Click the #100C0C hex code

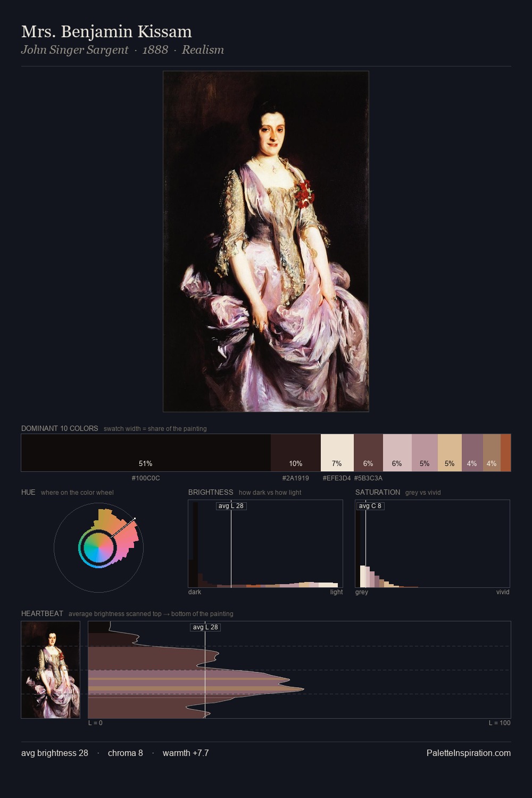(146, 478)
